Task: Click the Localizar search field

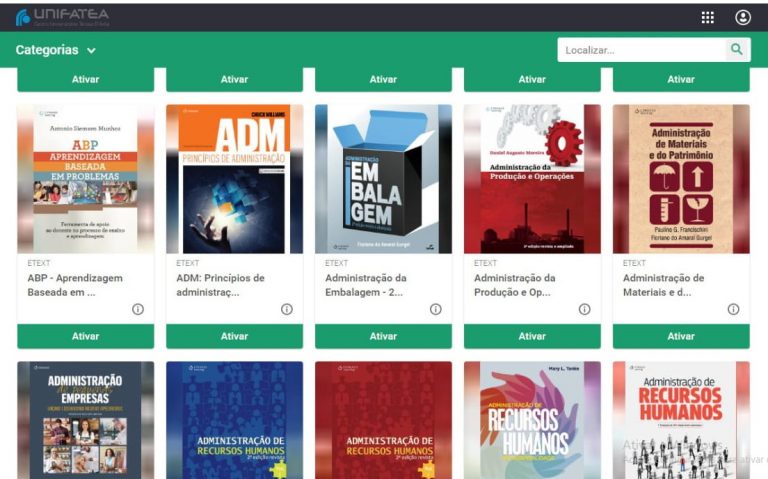Action: (642, 50)
